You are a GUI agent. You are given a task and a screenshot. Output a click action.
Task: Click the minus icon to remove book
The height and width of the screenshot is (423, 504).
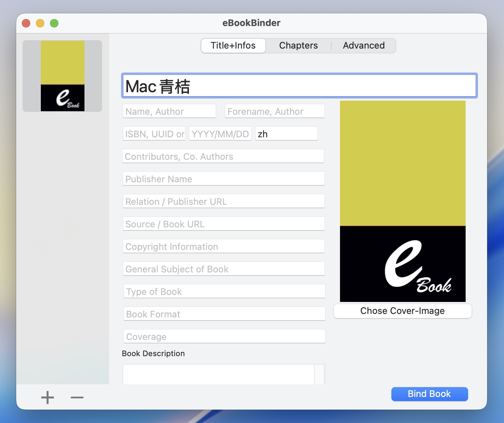pyautogui.click(x=77, y=398)
